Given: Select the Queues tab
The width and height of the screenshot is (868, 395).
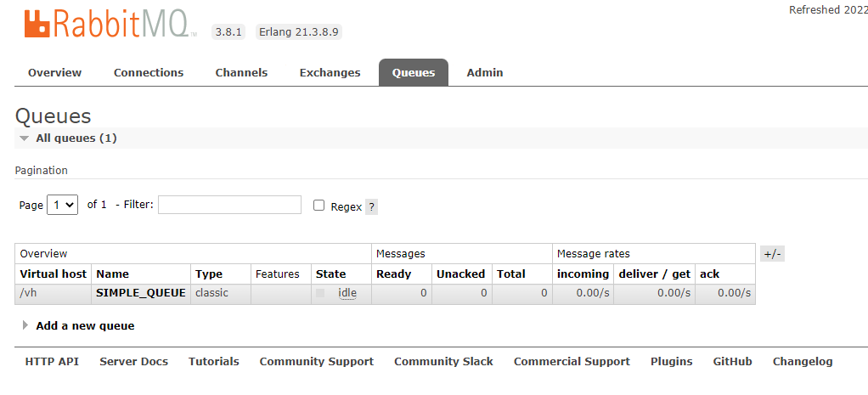Looking at the screenshot, I should pos(414,72).
